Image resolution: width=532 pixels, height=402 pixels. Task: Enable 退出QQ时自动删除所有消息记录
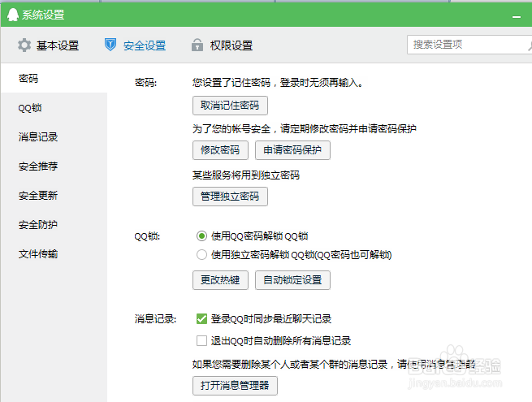[x=201, y=340]
